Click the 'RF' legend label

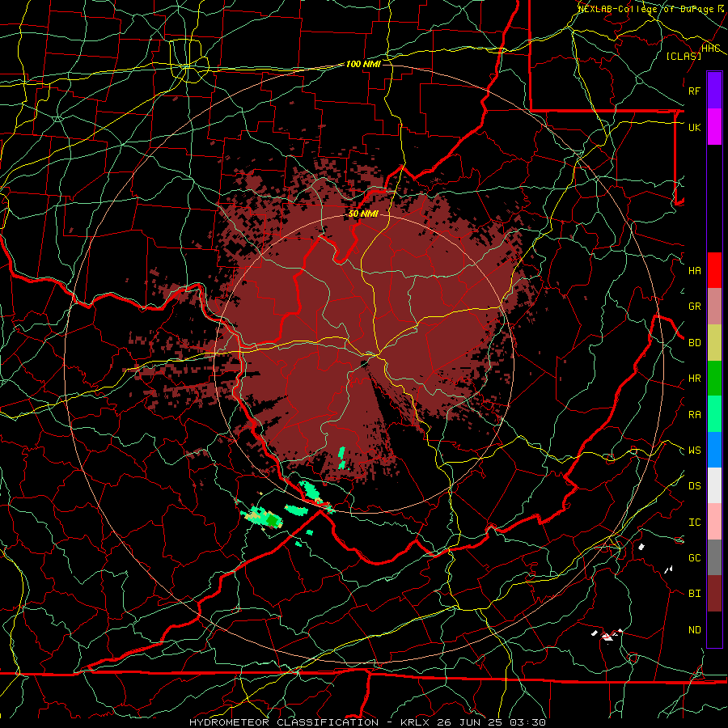(x=695, y=91)
